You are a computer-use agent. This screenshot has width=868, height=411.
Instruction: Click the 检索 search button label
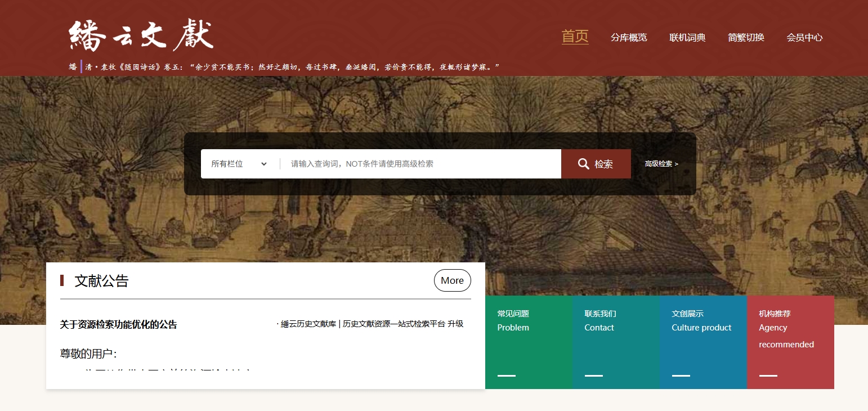603,164
